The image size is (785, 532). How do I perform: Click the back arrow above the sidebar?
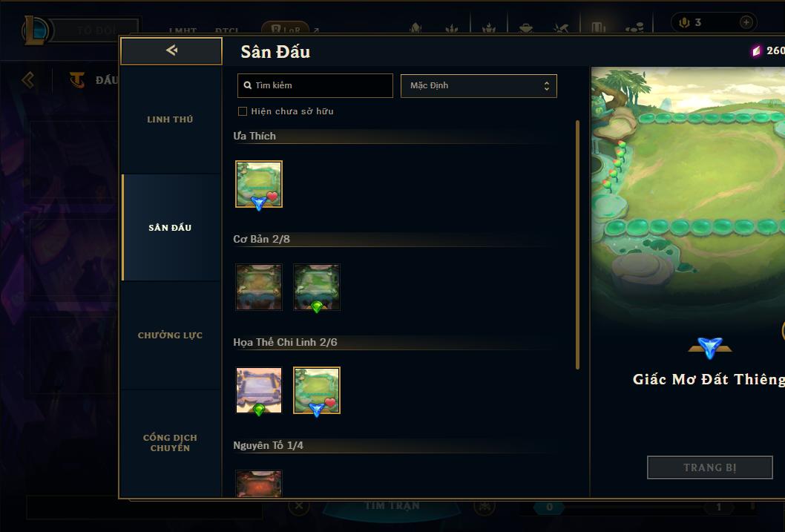pos(171,50)
